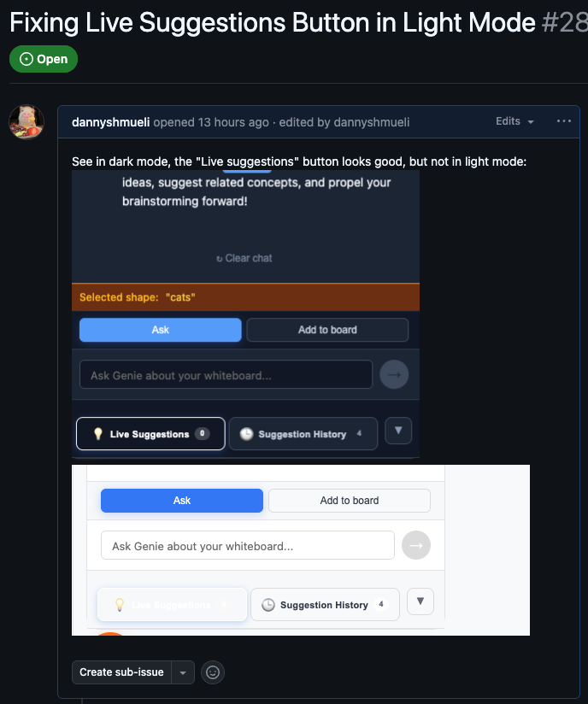This screenshot has width=588, height=704.
Task: Click the gray send arrow in light screenshot
Action: 416,545
